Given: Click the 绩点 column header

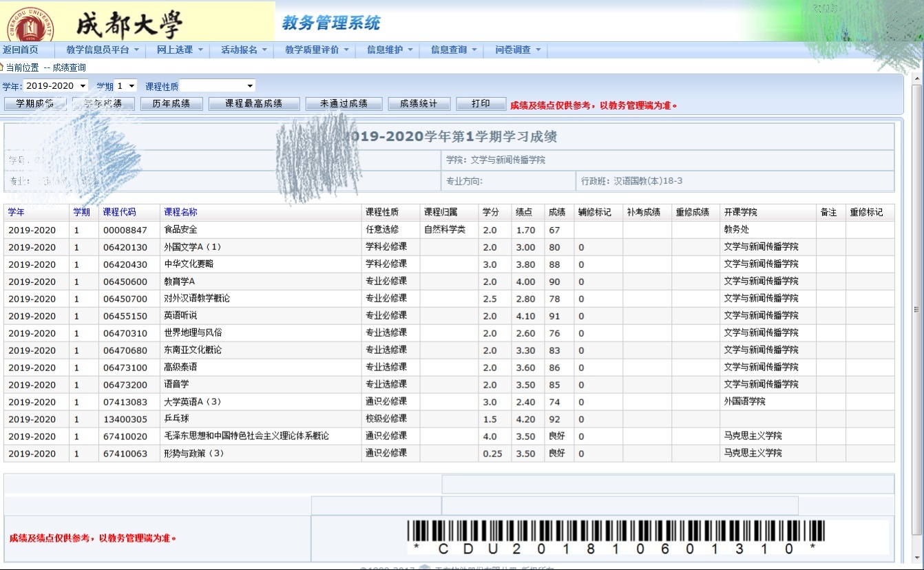Looking at the screenshot, I should [525, 212].
